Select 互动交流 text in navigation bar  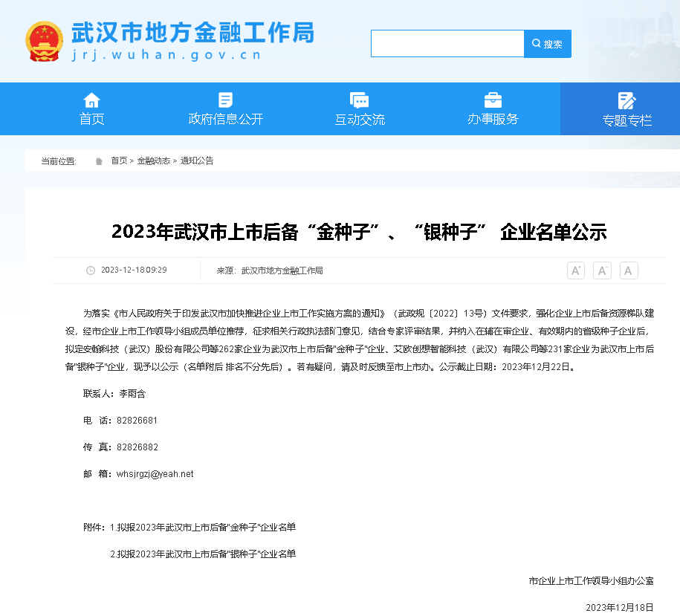[x=360, y=120]
